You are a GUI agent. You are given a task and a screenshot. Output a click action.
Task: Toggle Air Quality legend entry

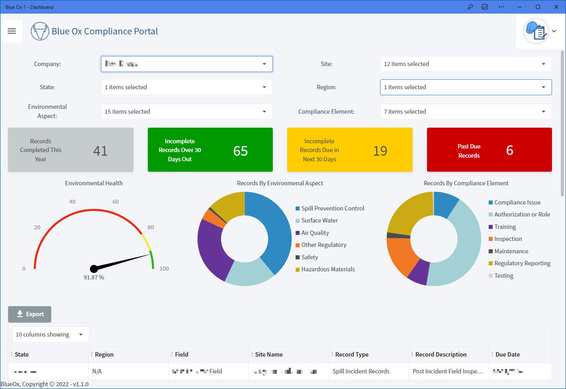(x=312, y=233)
